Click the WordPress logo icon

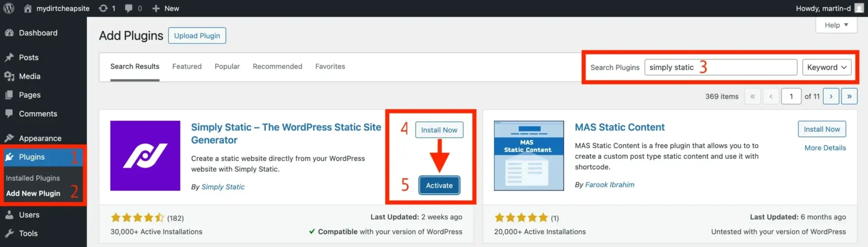(9, 8)
